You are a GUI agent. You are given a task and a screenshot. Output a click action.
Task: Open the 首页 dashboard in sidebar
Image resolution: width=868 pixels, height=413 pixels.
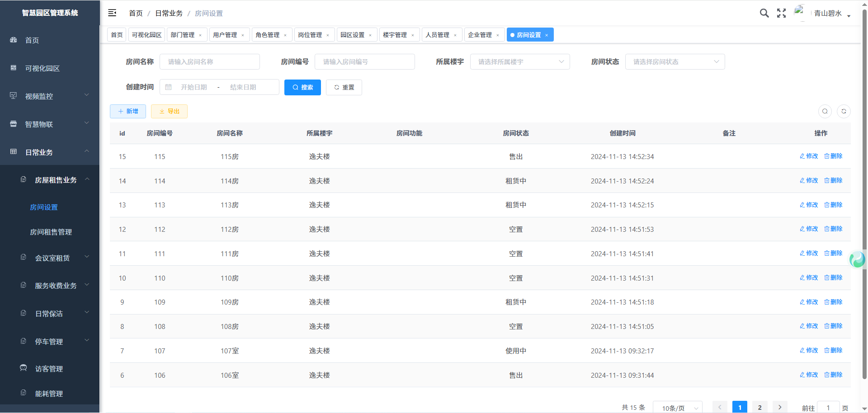point(32,40)
